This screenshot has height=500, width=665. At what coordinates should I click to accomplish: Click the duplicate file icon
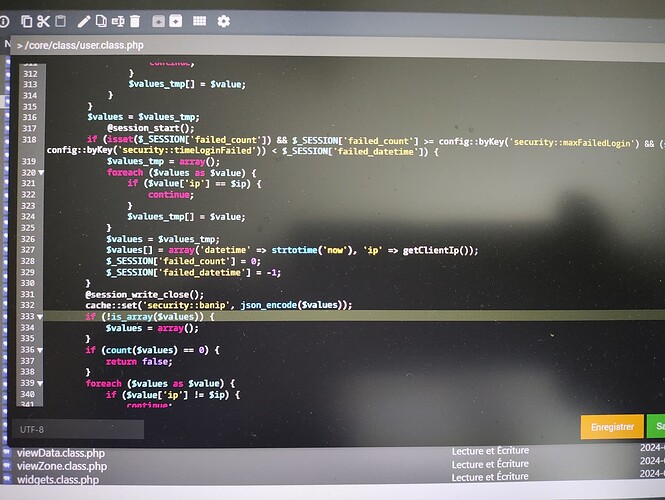pos(101,21)
